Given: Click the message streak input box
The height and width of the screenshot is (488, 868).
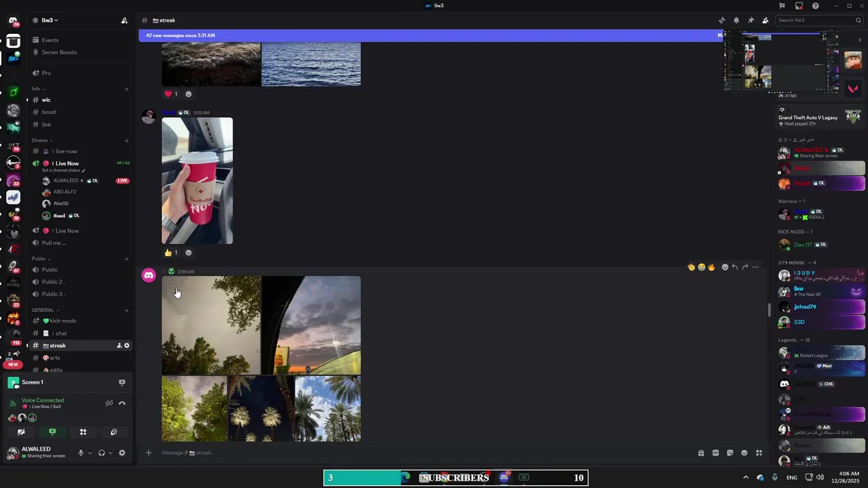Looking at the screenshot, I should 420,453.
